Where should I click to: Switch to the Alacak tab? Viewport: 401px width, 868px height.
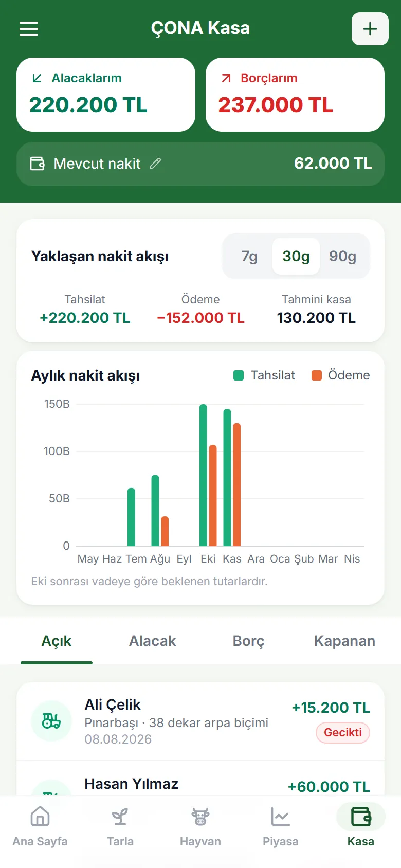coord(152,641)
